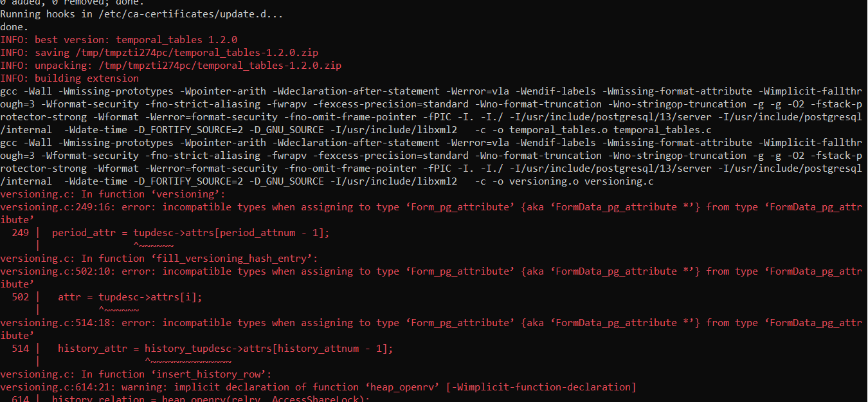Click the standalone "done." output line
The image size is (868, 402).
point(14,27)
